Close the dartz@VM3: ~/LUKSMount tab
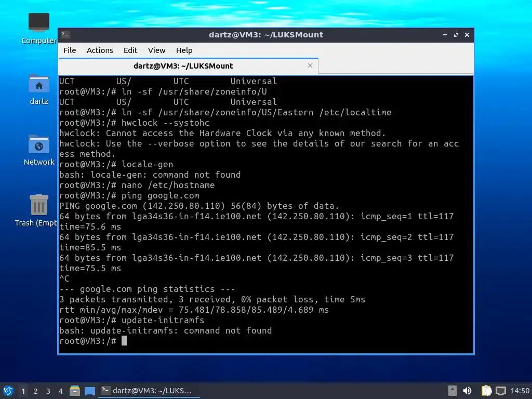 (x=310, y=65)
